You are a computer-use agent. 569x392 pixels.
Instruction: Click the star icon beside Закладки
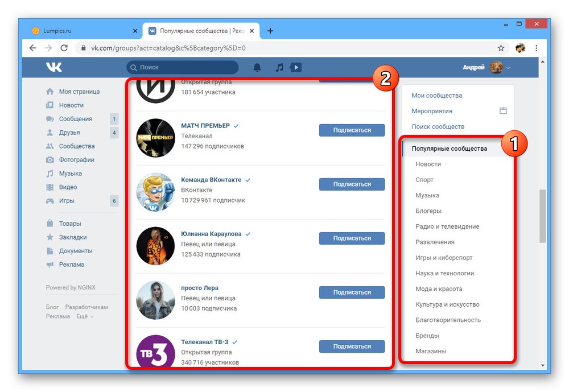50,237
